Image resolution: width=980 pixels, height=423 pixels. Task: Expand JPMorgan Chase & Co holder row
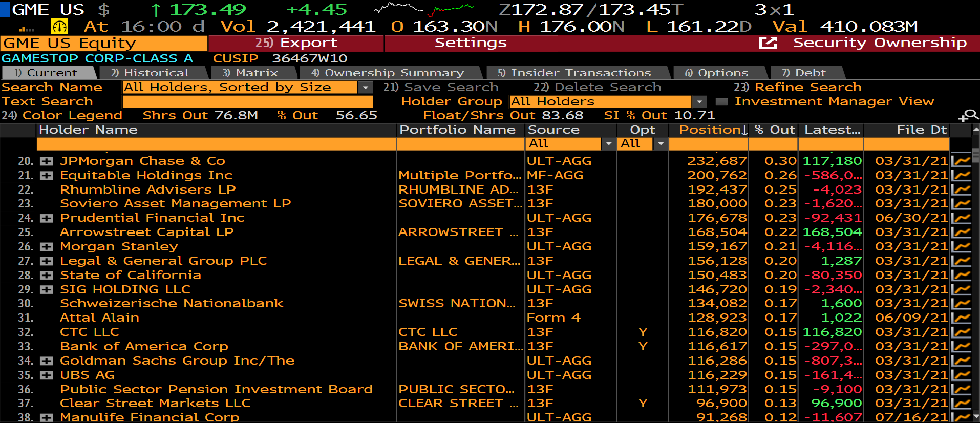pos(47,161)
